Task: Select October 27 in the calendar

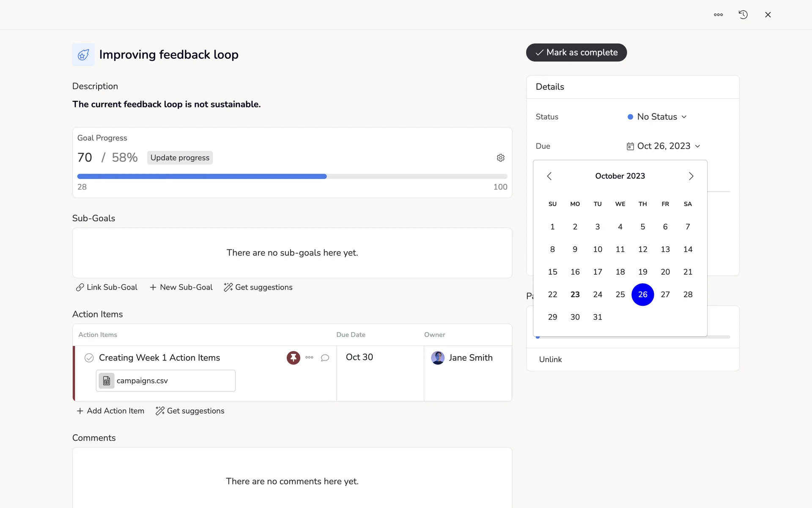Action: pos(665,295)
